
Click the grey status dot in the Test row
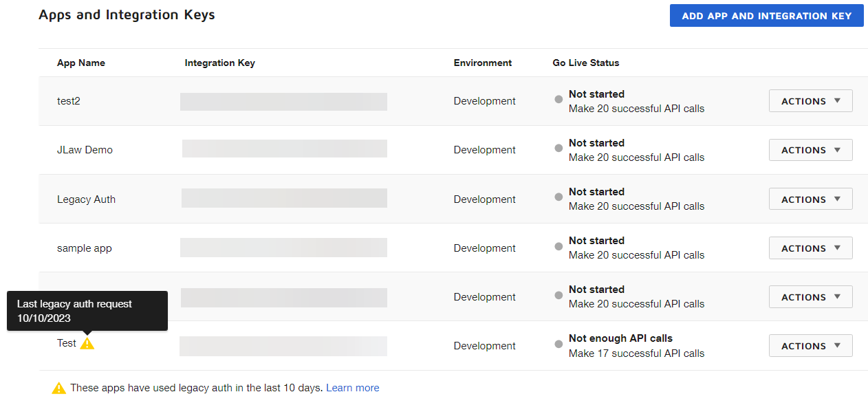pyautogui.click(x=558, y=343)
